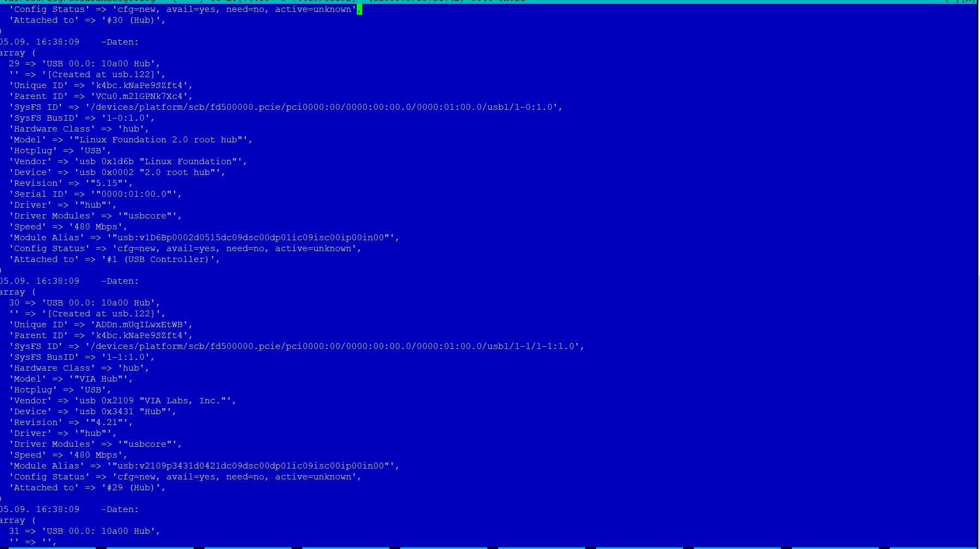The width and height of the screenshot is (980, 549).
Task: Click 'Attached to' line reading '#29 (Hub)'
Action: point(87,488)
